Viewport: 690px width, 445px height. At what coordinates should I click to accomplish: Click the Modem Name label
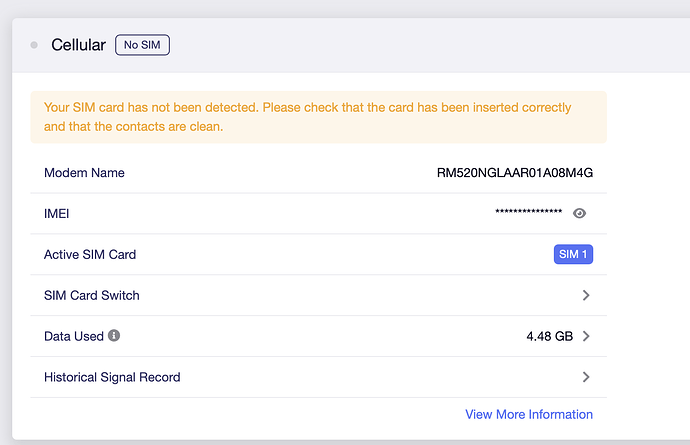(x=84, y=173)
